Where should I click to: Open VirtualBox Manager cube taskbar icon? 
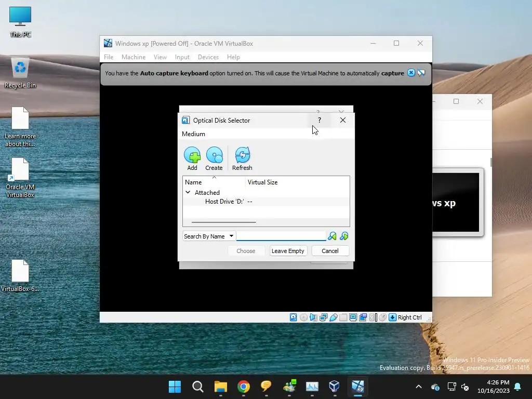tap(335, 387)
